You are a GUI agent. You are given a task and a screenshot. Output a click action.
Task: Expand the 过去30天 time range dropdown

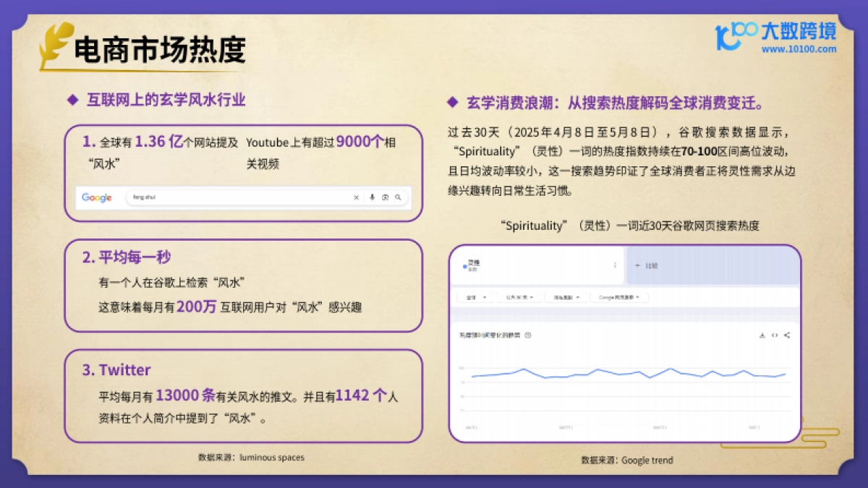[519, 297]
